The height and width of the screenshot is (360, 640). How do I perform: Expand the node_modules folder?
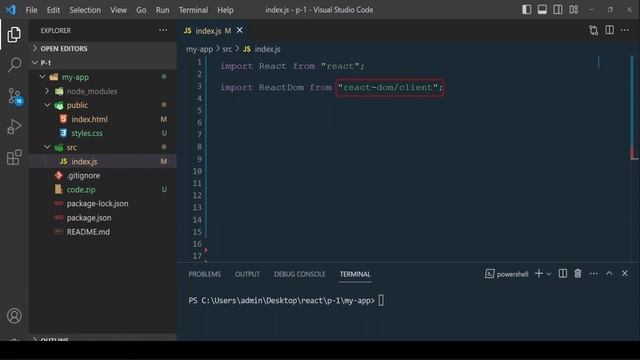pos(103,91)
